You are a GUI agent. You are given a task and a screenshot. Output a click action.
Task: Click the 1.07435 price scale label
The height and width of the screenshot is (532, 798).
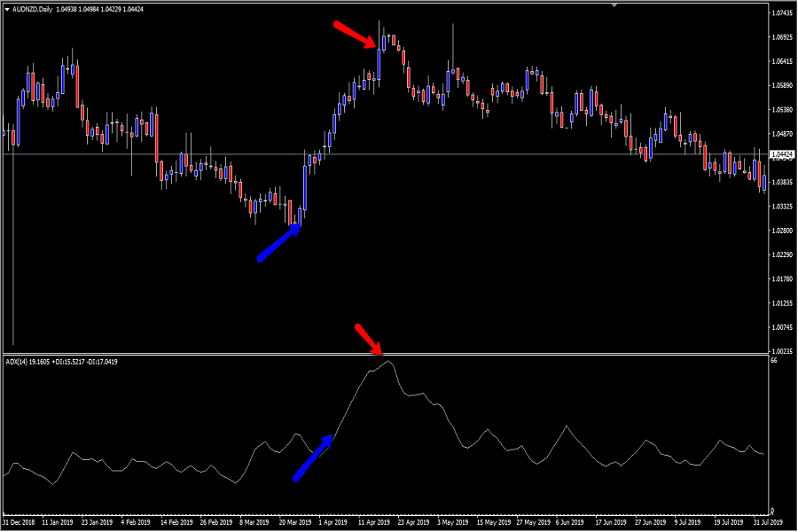click(783, 12)
